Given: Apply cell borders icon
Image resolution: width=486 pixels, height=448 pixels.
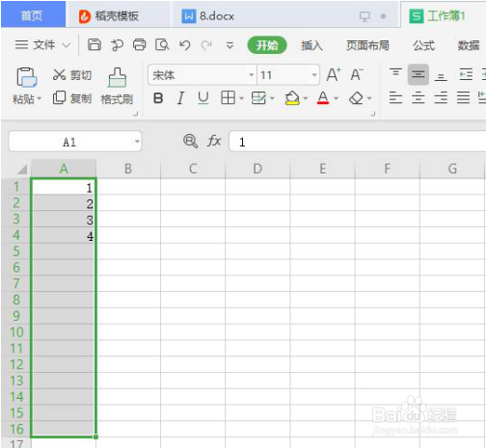Looking at the screenshot, I should coord(228,97).
